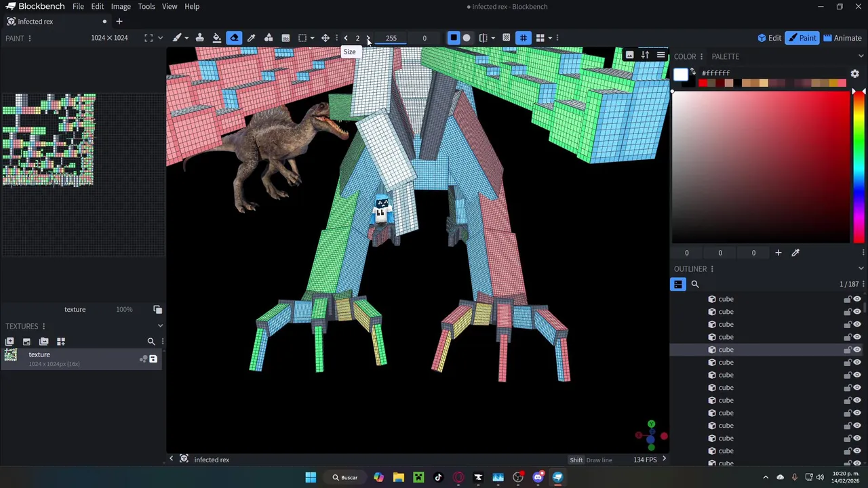The image size is (868, 488).
Task: Open brush tool options dropdown arrow
Action: click(x=186, y=38)
